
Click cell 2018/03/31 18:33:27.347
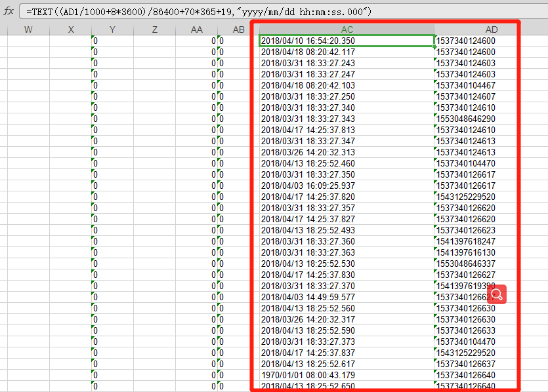tap(347, 142)
